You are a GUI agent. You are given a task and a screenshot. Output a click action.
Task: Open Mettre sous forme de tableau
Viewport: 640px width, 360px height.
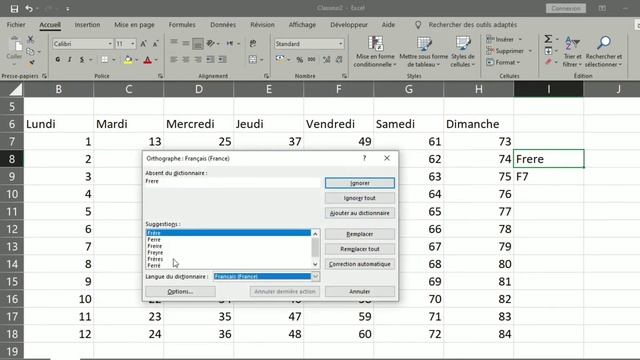click(424, 52)
